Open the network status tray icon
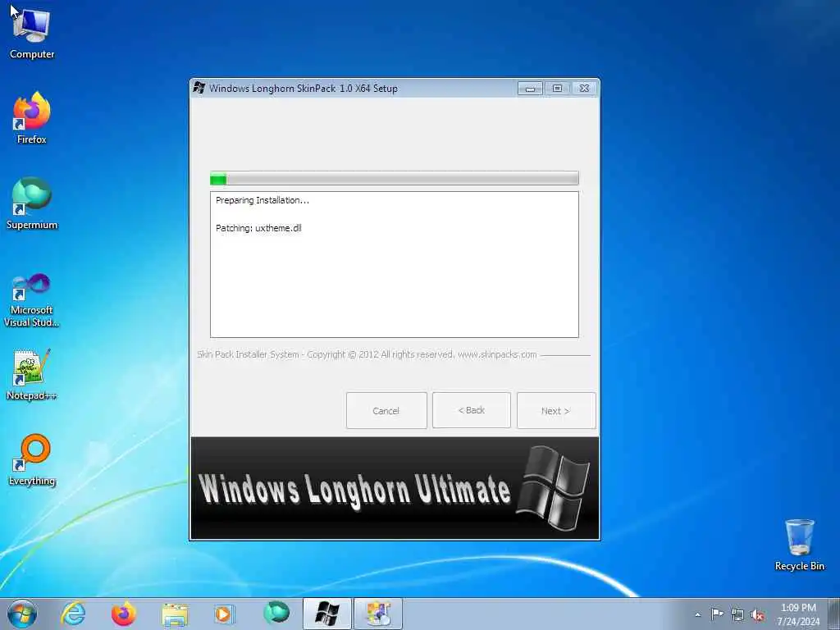Viewport: 840px width, 630px height. (737, 614)
